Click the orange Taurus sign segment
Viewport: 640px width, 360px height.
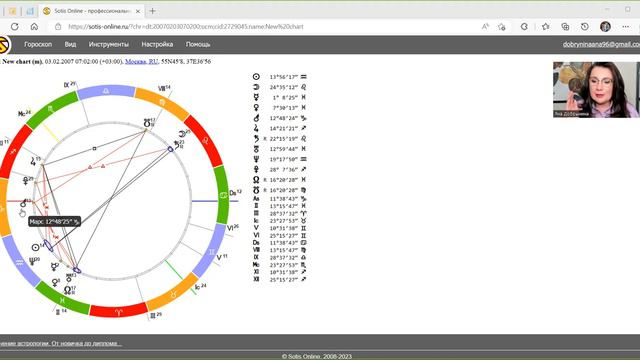tap(173, 293)
